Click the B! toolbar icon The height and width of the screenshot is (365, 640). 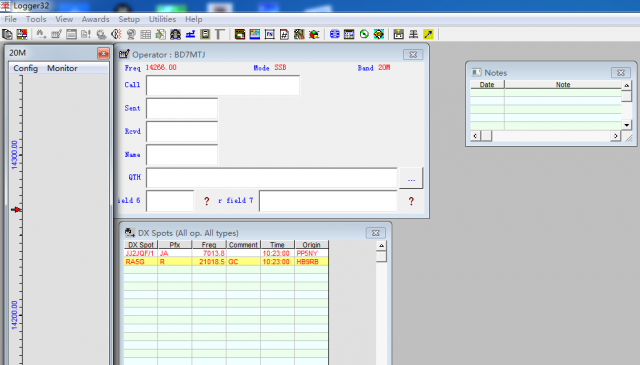tap(86, 34)
